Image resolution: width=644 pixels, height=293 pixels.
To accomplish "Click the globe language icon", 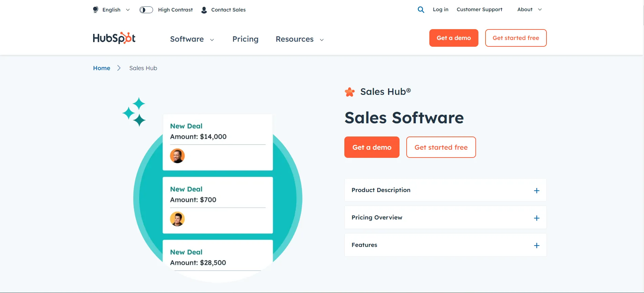I will click(96, 10).
